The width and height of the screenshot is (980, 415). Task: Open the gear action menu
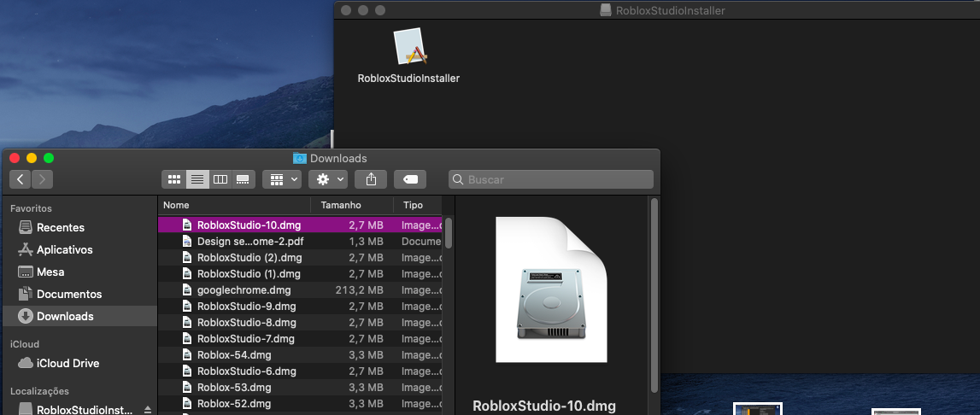pyautogui.click(x=327, y=179)
